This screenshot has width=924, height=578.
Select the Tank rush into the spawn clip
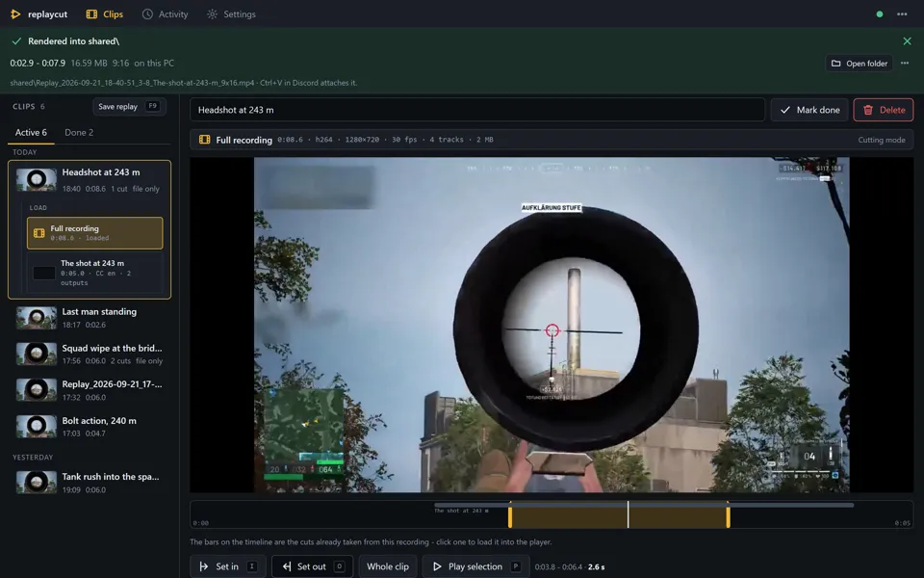coord(90,483)
